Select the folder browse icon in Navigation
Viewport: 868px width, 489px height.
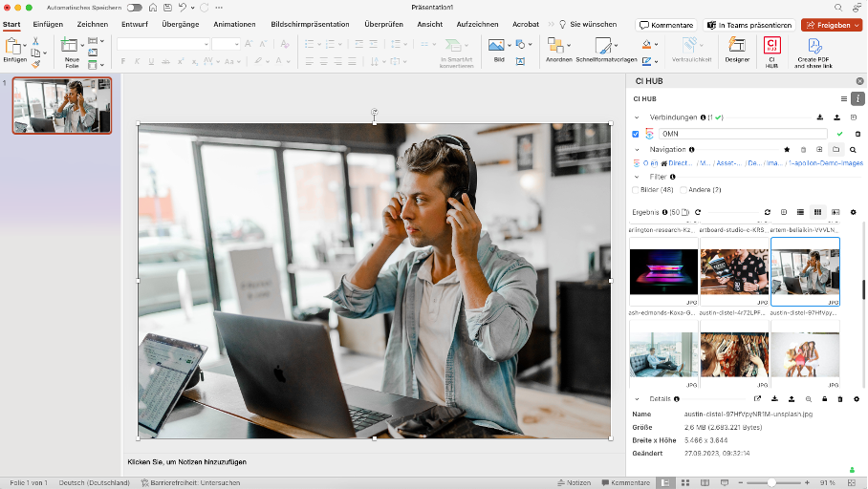coord(835,149)
